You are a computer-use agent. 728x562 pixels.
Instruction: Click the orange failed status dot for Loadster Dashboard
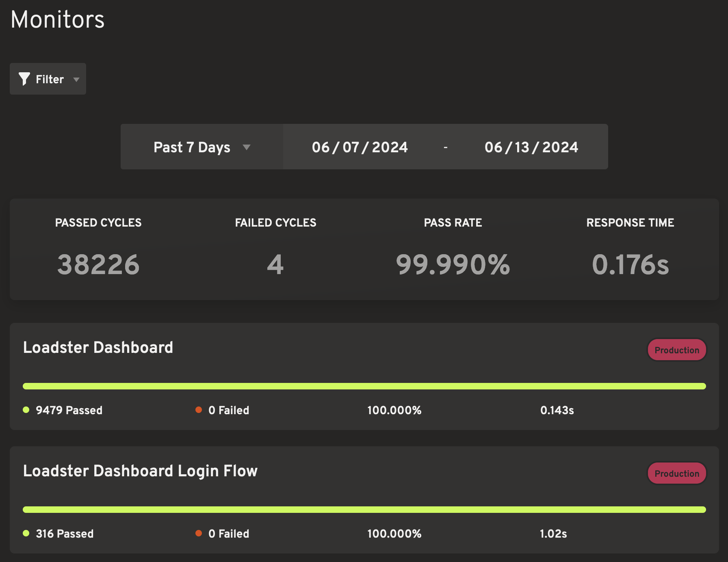pyautogui.click(x=199, y=410)
